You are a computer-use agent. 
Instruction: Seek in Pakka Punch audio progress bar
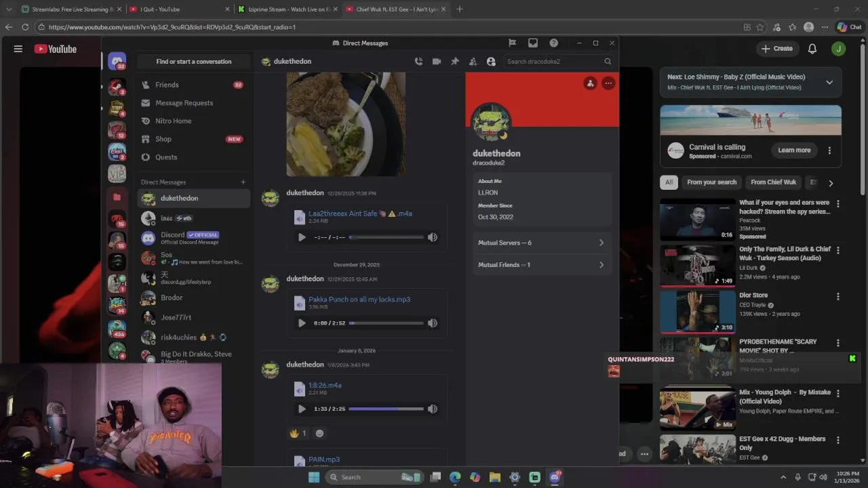[x=386, y=323]
